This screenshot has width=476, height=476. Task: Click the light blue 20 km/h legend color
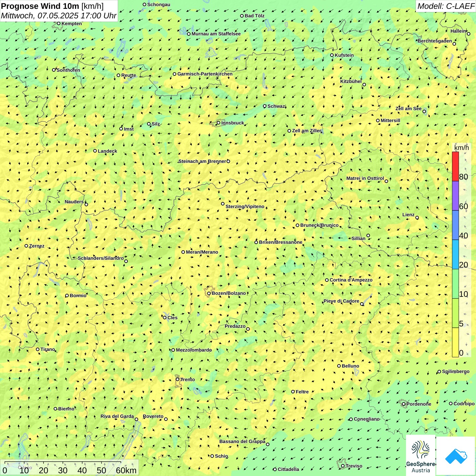[x=455, y=255]
